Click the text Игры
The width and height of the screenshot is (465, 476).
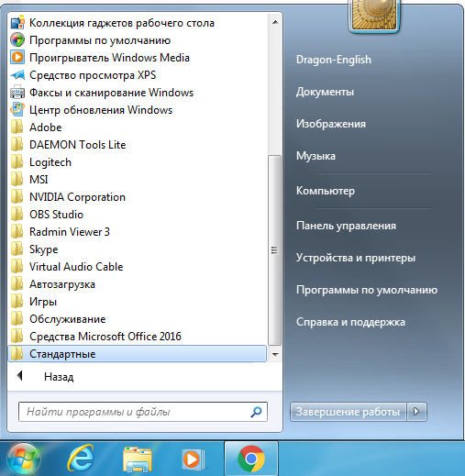point(43,302)
